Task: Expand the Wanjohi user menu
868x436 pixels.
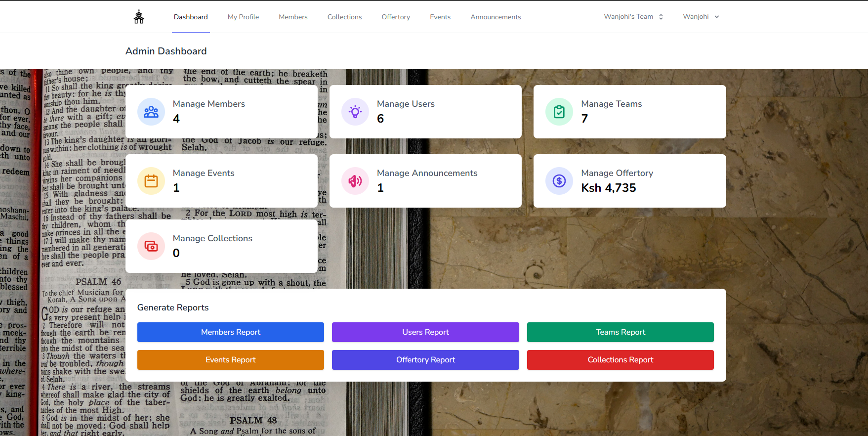Action: [701, 17]
